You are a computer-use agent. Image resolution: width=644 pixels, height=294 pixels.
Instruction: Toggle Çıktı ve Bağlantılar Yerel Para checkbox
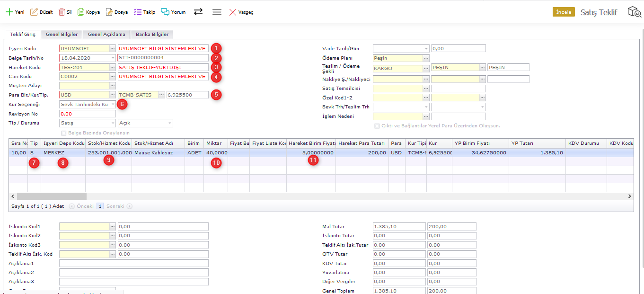click(x=377, y=126)
